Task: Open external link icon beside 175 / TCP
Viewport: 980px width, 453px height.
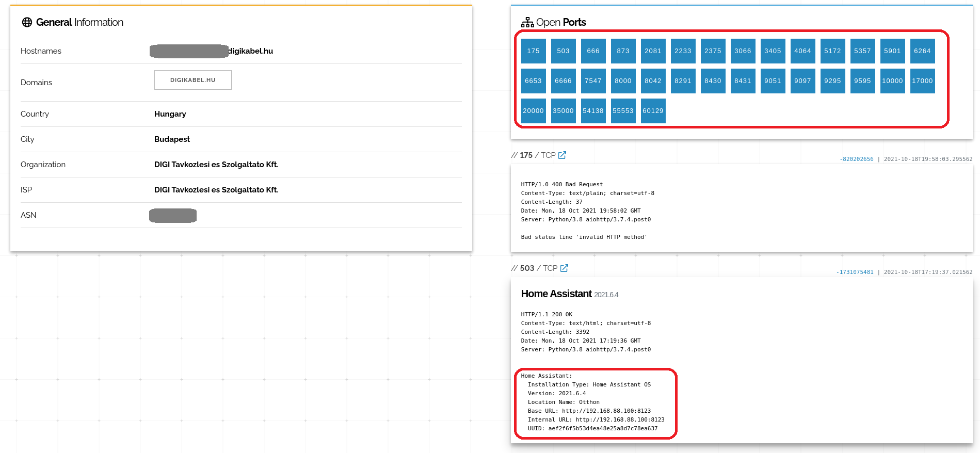Action: click(562, 155)
